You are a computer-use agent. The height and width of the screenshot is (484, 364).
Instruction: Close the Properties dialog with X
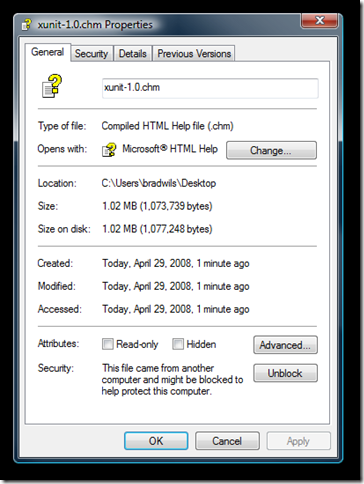[x=319, y=21]
